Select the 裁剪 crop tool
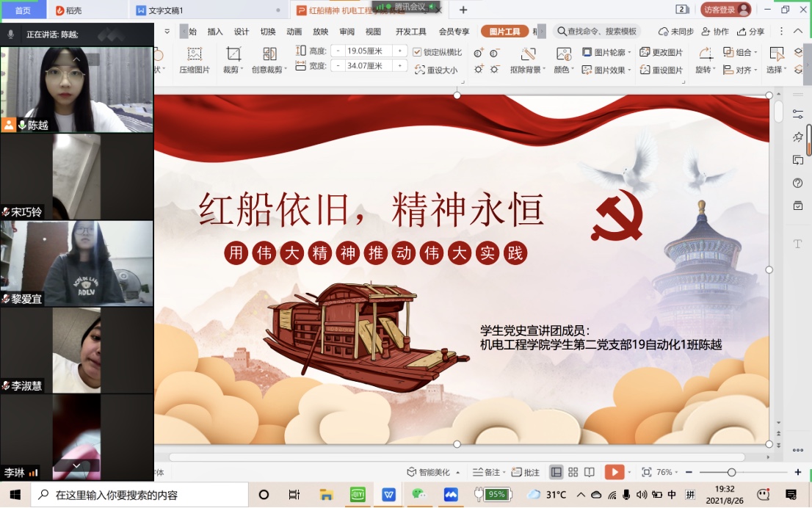 233,54
